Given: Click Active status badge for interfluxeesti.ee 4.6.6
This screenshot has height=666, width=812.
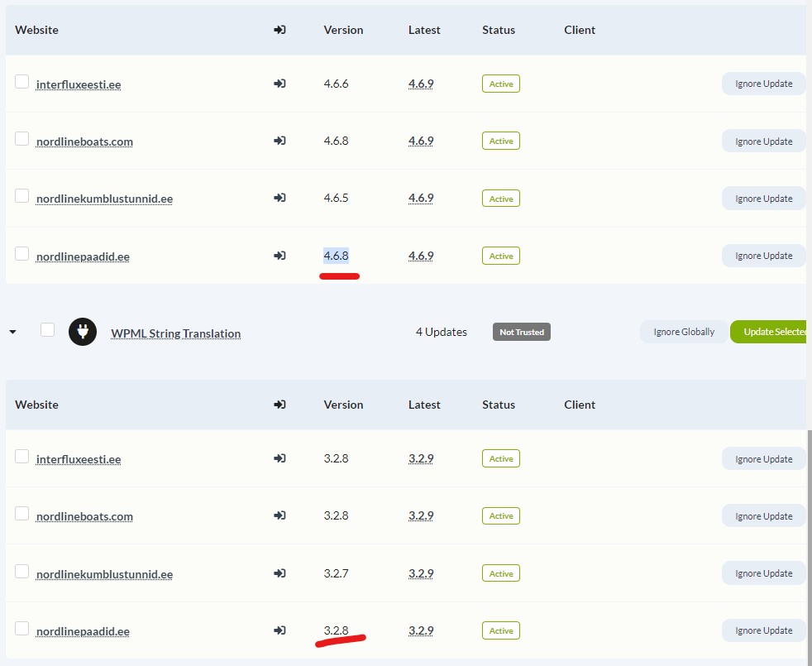Looking at the screenshot, I should click(501, 84).
